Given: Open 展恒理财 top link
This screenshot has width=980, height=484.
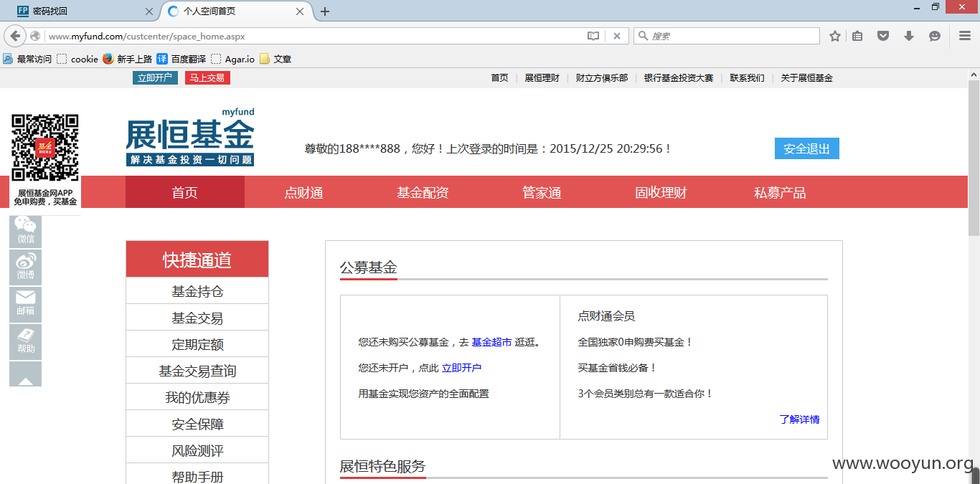Looking at the screenshot, I should (x=542, y=78).
